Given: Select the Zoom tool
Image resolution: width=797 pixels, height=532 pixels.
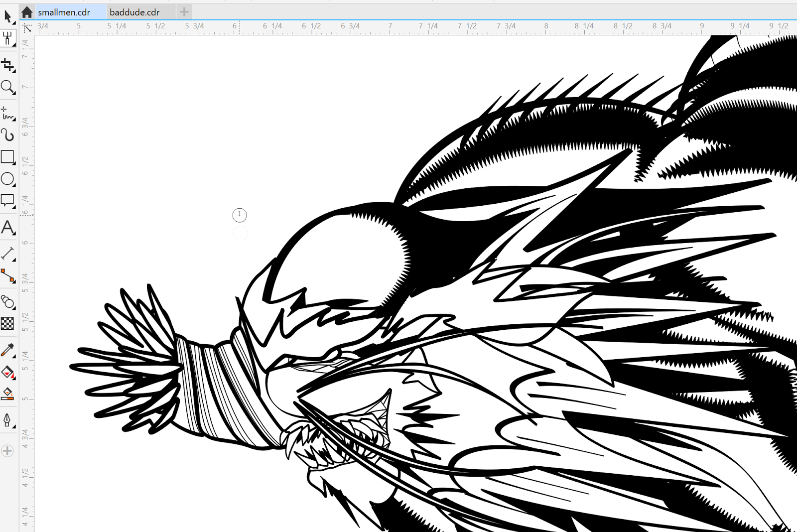Looking at the screenshot, I should [8, 88].
